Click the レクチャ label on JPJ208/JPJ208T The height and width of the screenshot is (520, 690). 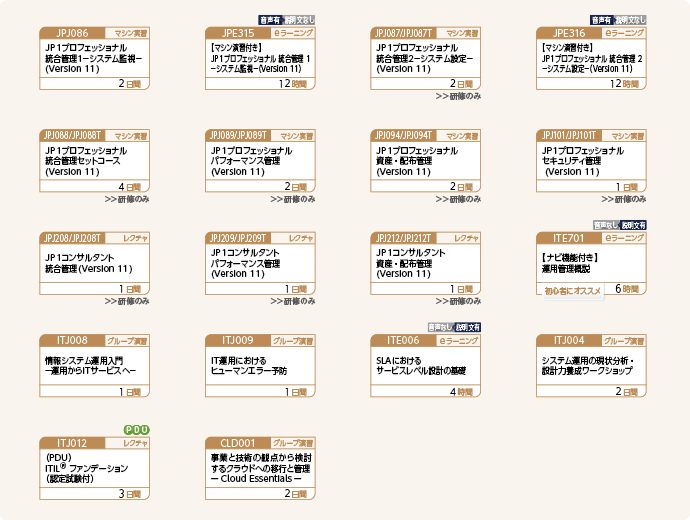coord(135,238)
